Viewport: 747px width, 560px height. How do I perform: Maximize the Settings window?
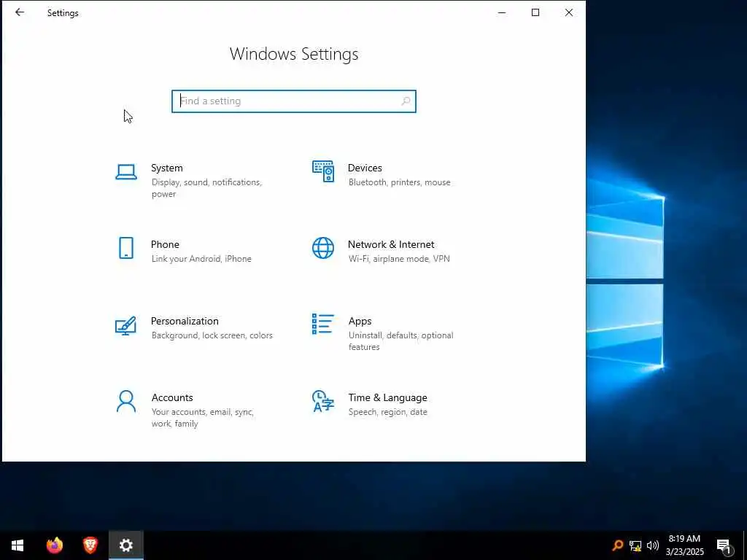tap(535, 12)
